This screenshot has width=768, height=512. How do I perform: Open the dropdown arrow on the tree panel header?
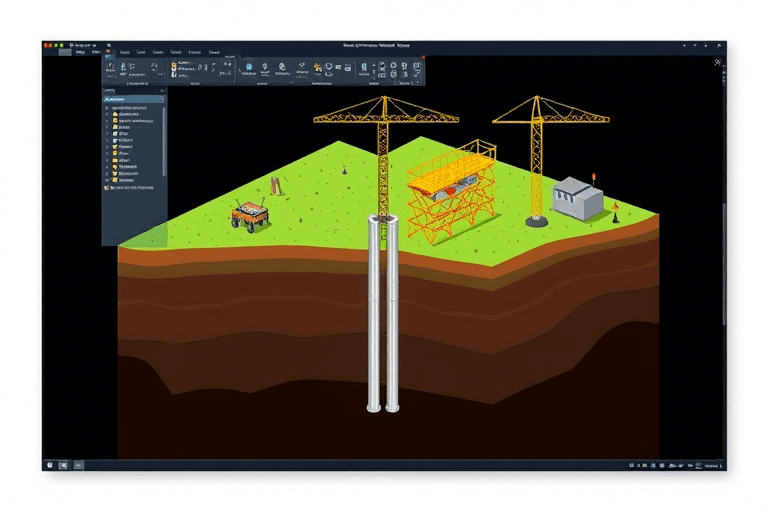[x=163, y=91]
